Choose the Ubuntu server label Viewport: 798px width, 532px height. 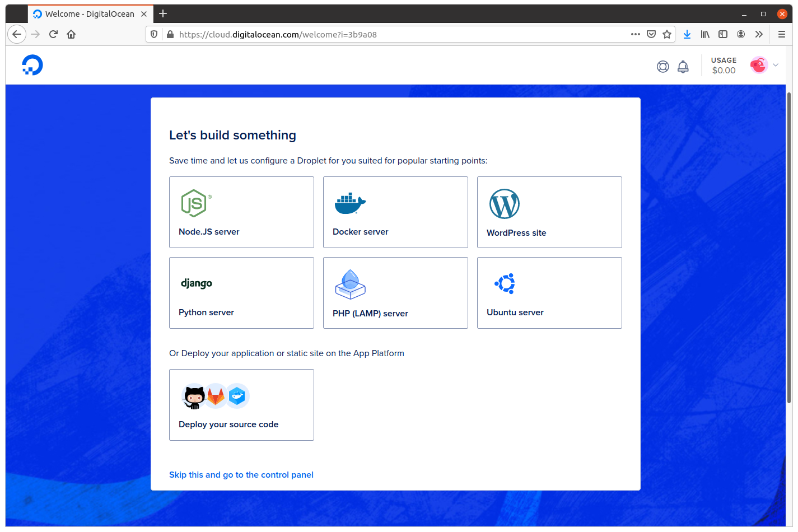(515, 312)
